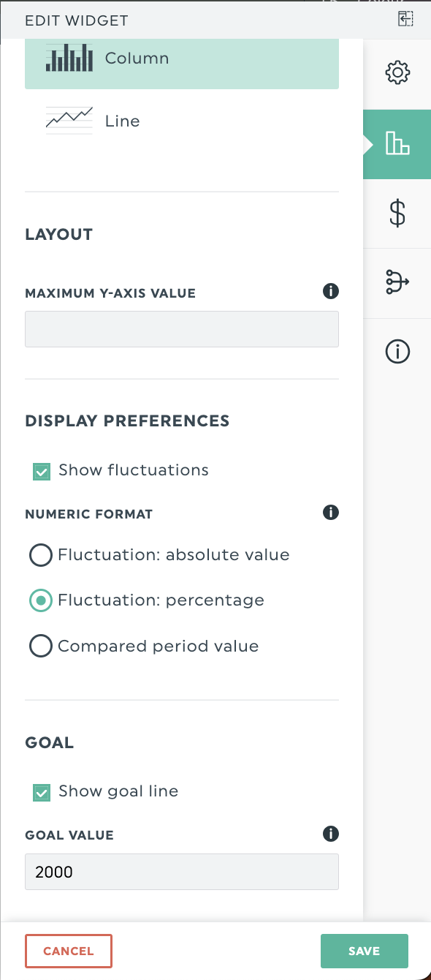431x980 pixels.
Task: Toggle the Show fluctuations checkbox
Action: click(42, 471)
